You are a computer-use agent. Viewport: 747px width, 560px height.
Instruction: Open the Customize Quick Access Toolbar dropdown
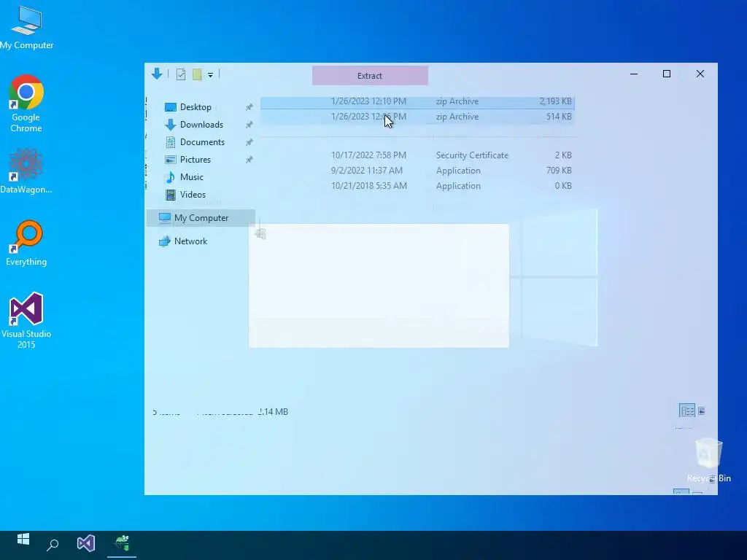click(210, 75)
